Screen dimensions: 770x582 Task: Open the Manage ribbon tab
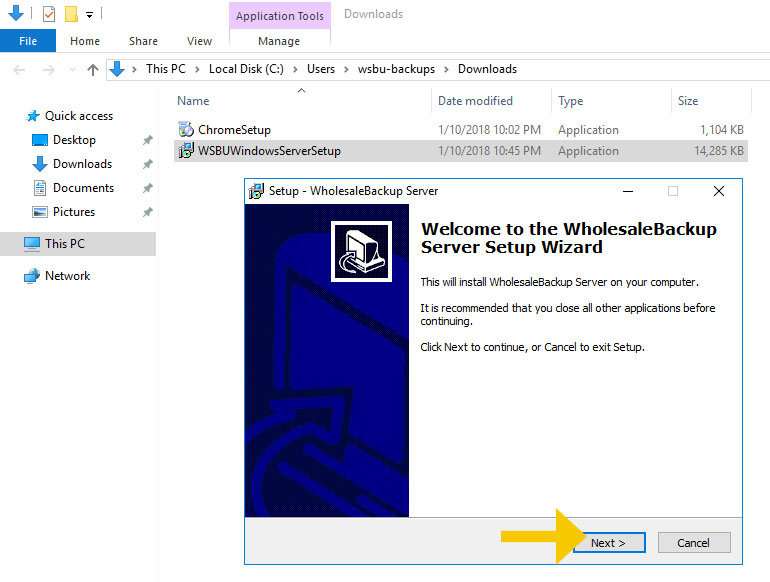279,41
